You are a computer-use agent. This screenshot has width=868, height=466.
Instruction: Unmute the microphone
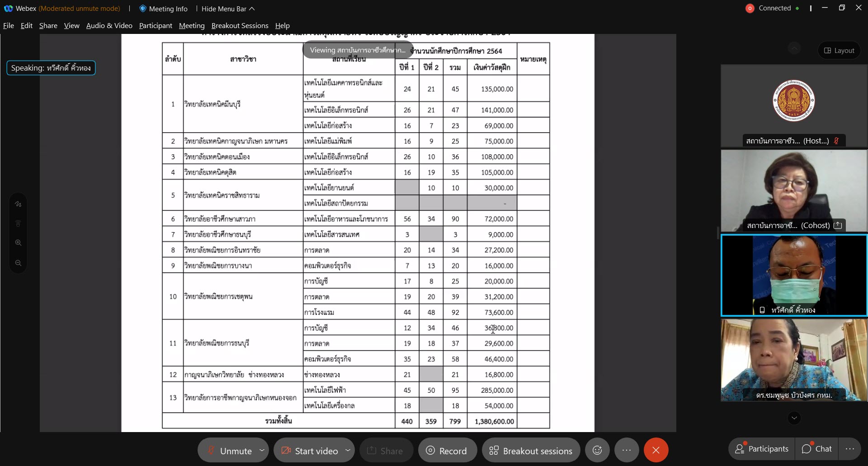pyautogui.click(x=230, y=451)
